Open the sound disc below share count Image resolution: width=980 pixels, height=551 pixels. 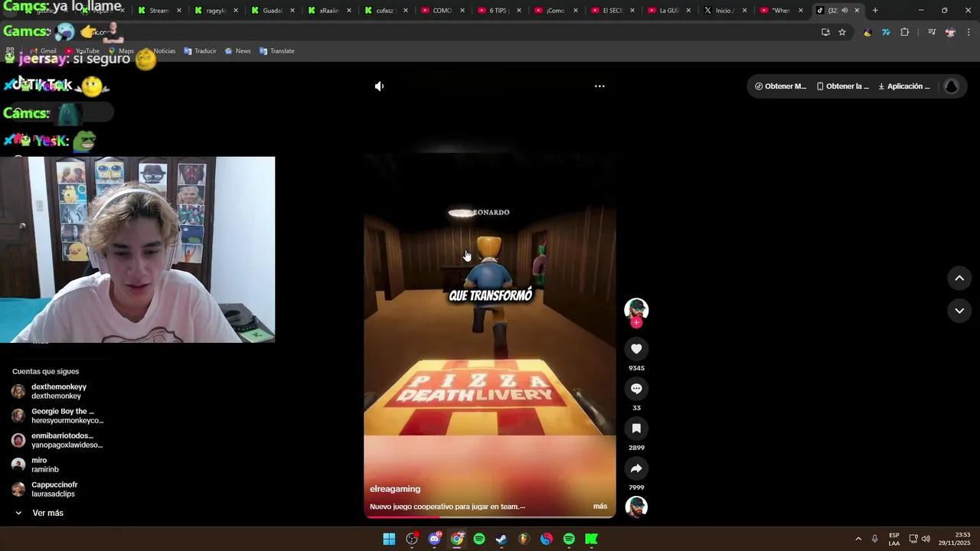(x=636, y=507)
